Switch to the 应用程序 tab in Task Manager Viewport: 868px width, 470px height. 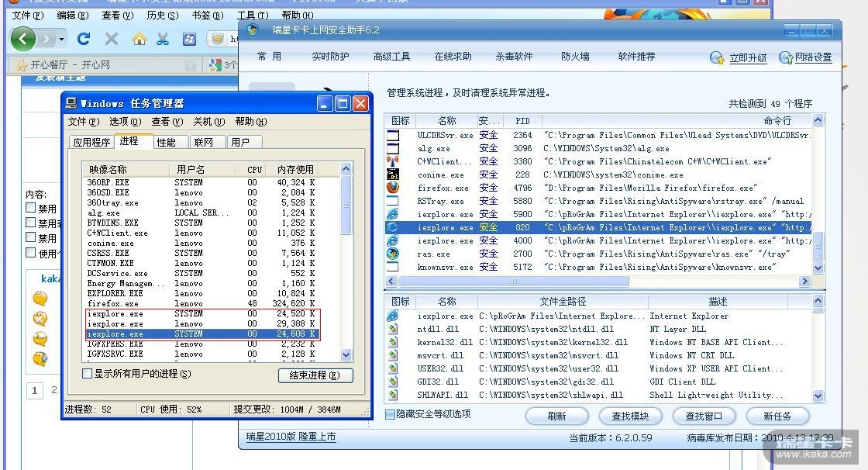(91, 143)
